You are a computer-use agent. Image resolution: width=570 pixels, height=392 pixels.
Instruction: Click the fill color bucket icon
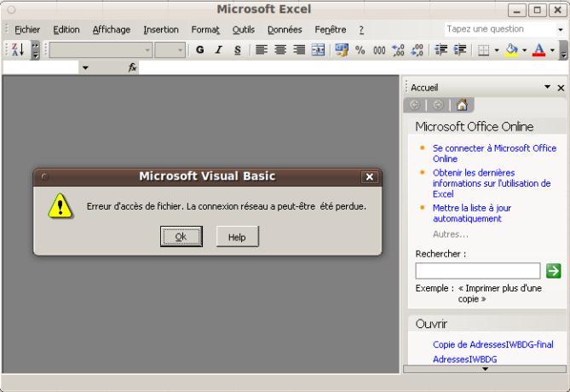click(511, 49)
